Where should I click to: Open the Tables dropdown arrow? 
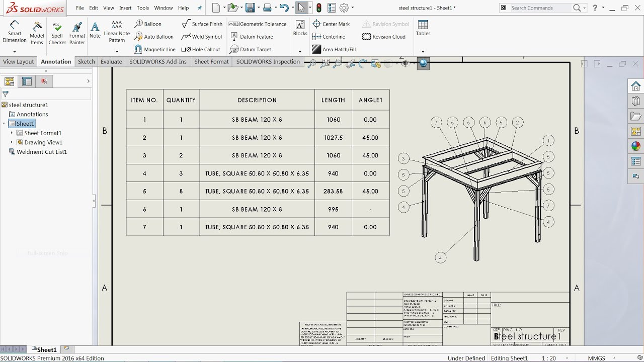click(423, 52)
